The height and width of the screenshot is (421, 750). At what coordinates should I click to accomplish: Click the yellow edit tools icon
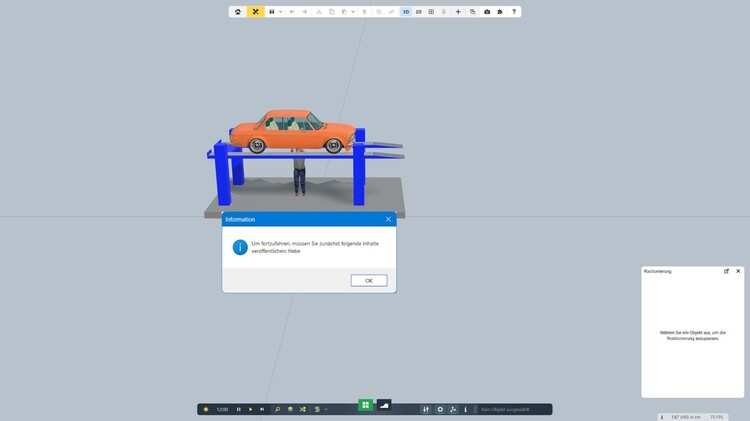(256, 12)
